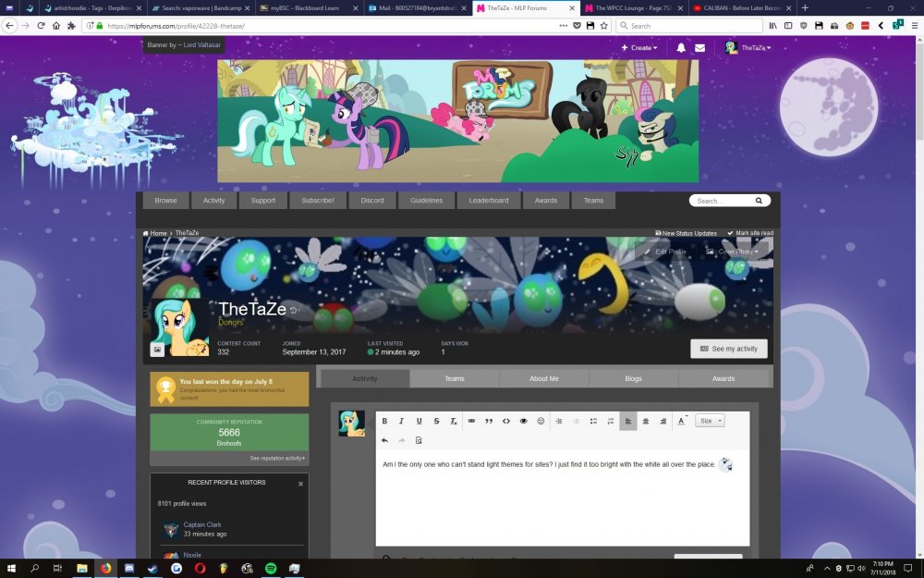
Task: Insert a numbered list in the editor
Action: 611,421
